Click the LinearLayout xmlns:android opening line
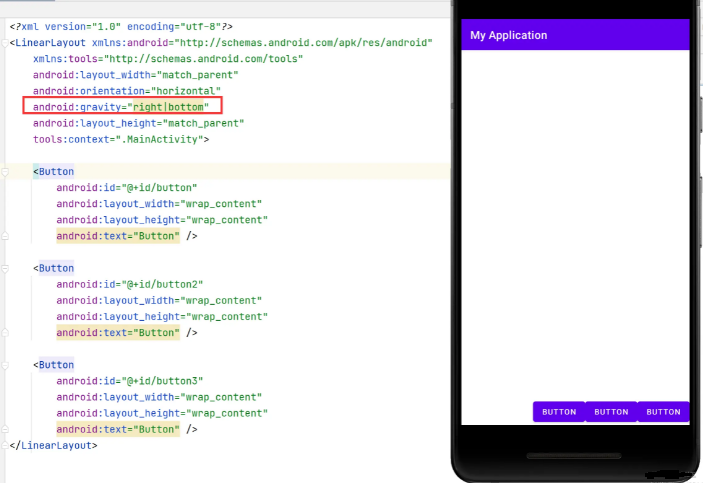This screenshot has height=483, width=703. (221, 43)
